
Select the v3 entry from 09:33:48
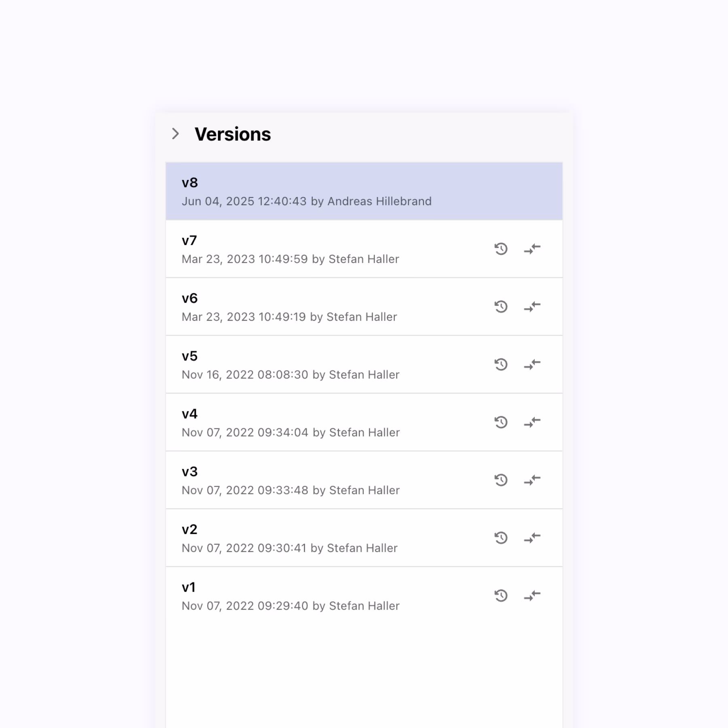coord(364,480)
